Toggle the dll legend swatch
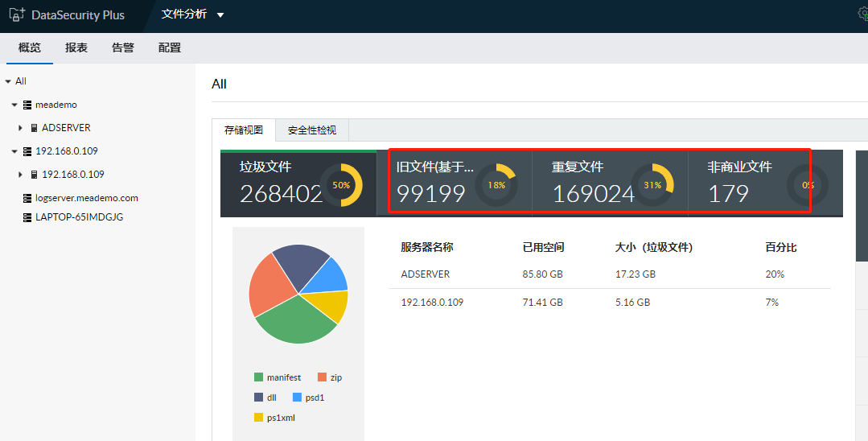Screen dimensions: 868x441 coord(258,398)
